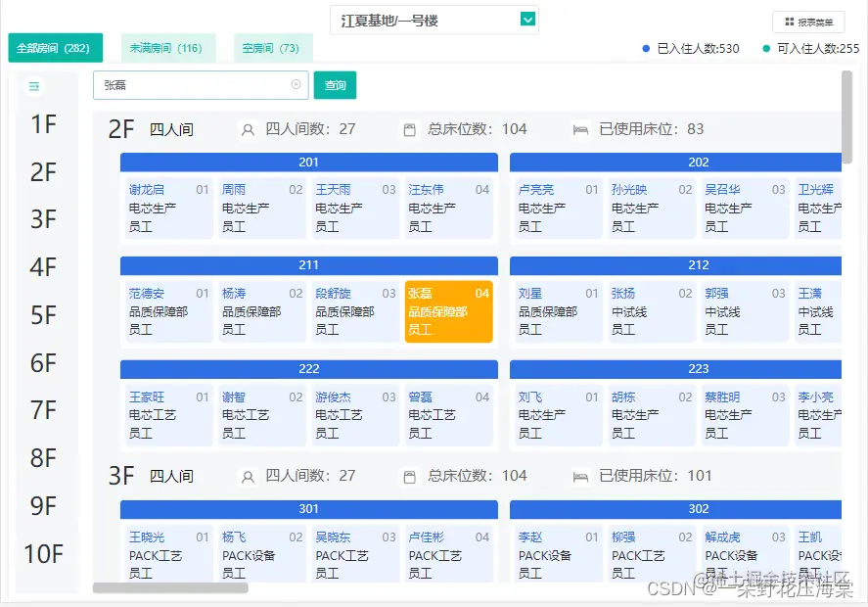The width and height of the screenshot is (868, 607).
Task: Select floor 1F in sidebar
Action: coord(44,124)
